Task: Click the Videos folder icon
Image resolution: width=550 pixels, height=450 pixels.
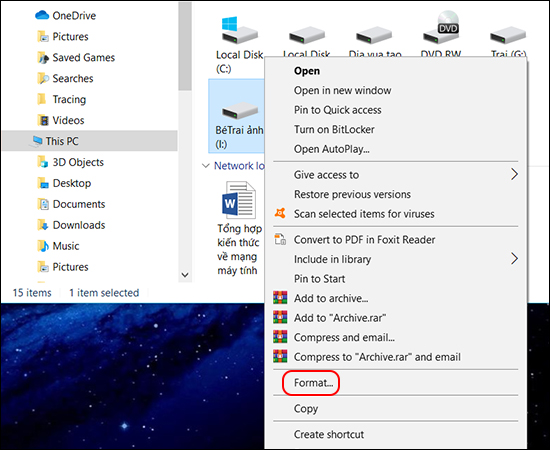Action: (x=43, y=120)
